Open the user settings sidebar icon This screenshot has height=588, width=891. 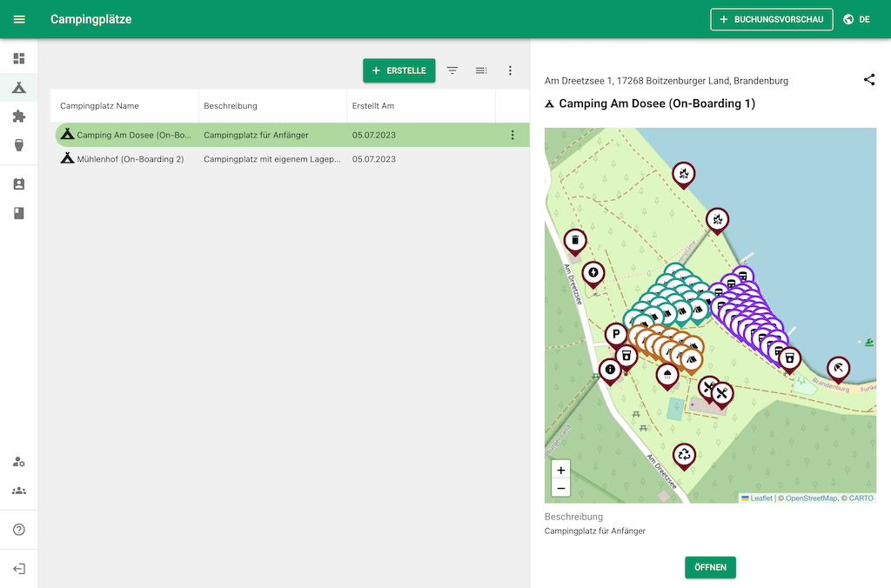pos(19,462)
